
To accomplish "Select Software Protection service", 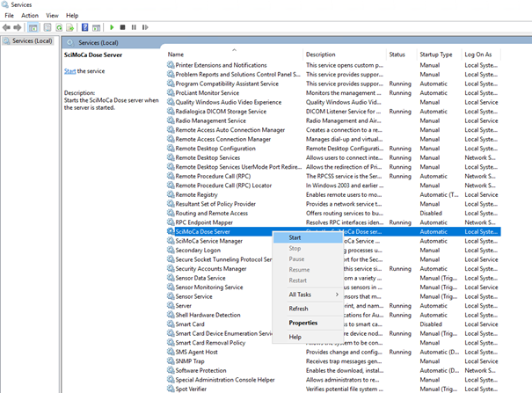I will tap(200, 371).
